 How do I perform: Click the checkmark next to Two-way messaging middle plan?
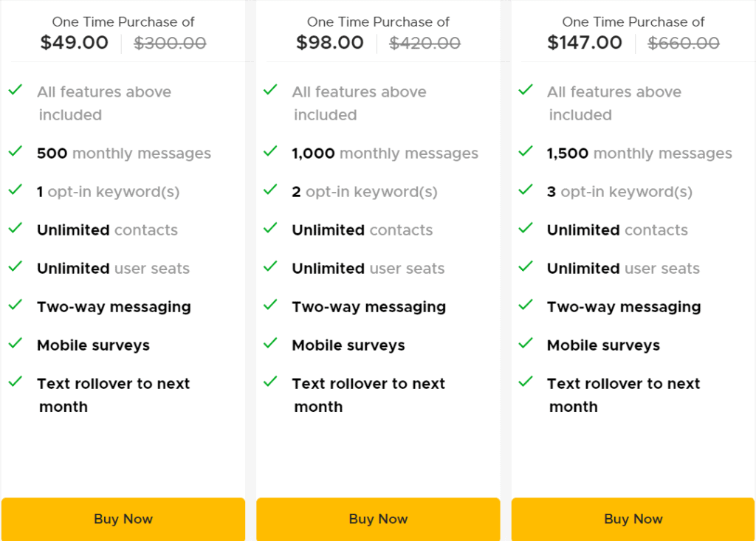[x=270, y=305]
